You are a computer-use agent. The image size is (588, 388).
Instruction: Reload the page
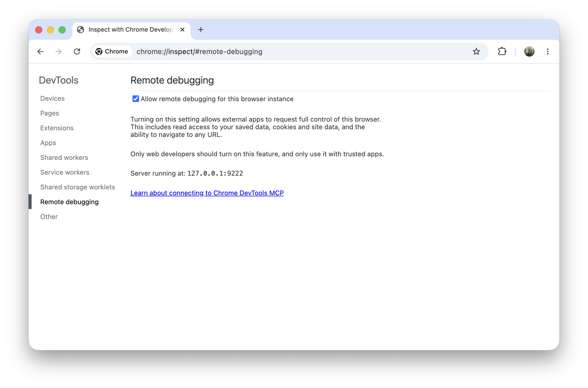click(x=77, y=51)
